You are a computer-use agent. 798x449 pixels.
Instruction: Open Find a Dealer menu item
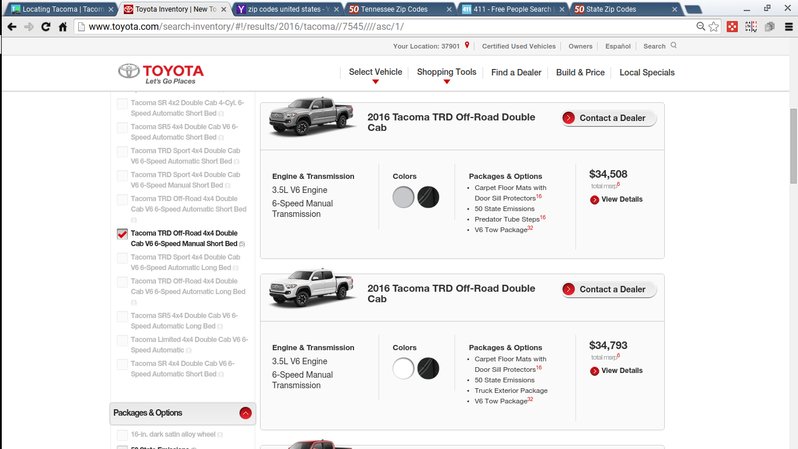point(516,73)
